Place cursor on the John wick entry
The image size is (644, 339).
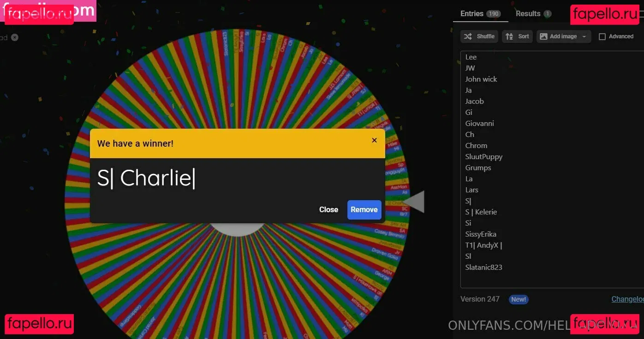coord(481,79)
